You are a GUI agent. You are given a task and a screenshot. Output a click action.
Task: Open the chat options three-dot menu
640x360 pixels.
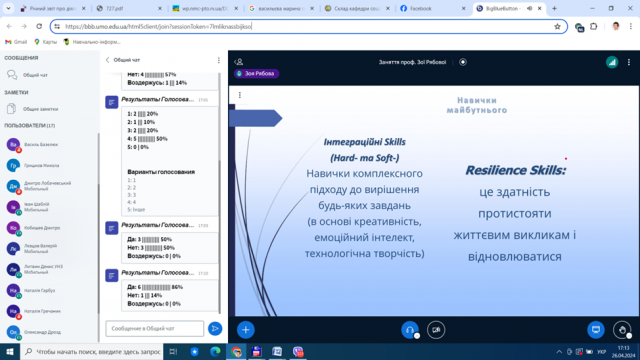pos(218,60)
